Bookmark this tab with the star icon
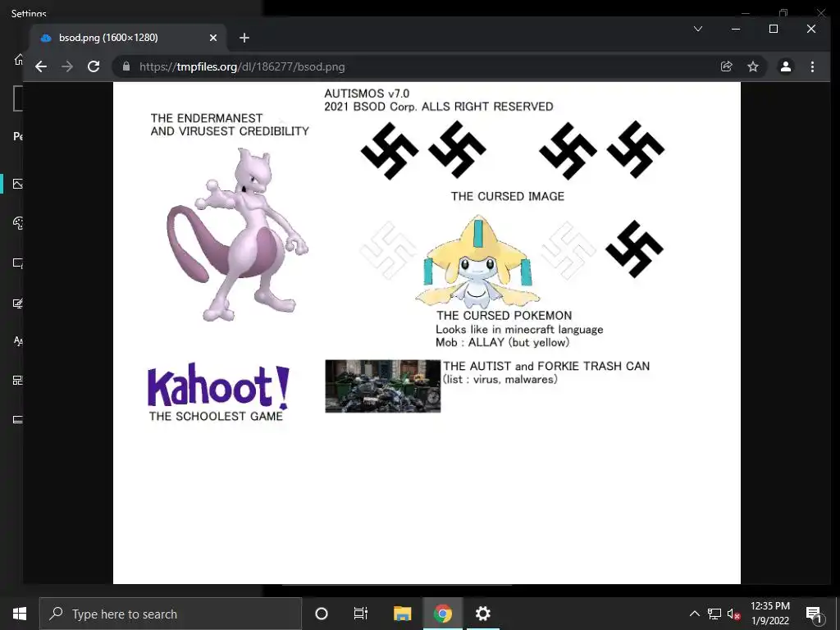This screenshot has width=840, height=630. click(x=753, y=66)
